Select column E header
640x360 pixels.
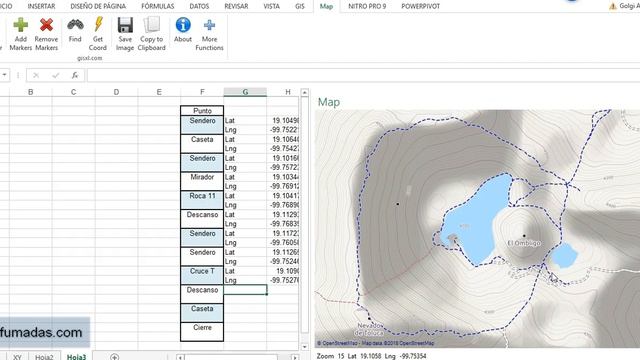(159, 92)
